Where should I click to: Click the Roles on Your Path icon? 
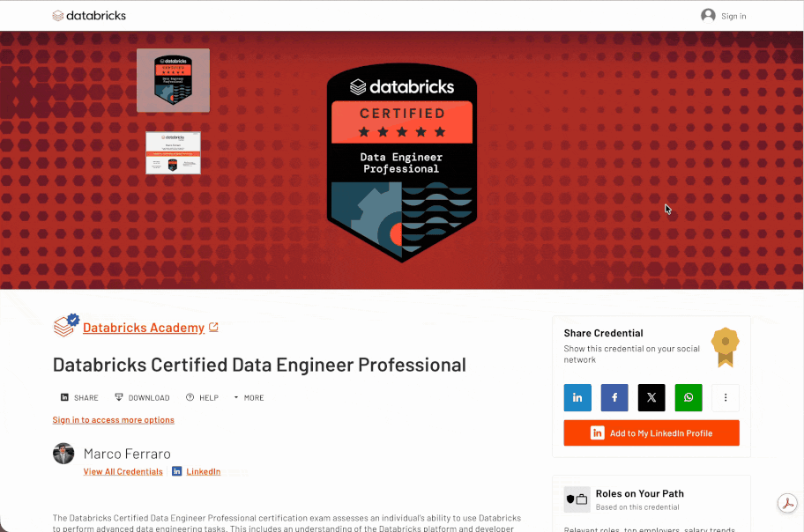click(x=577, y=499)
